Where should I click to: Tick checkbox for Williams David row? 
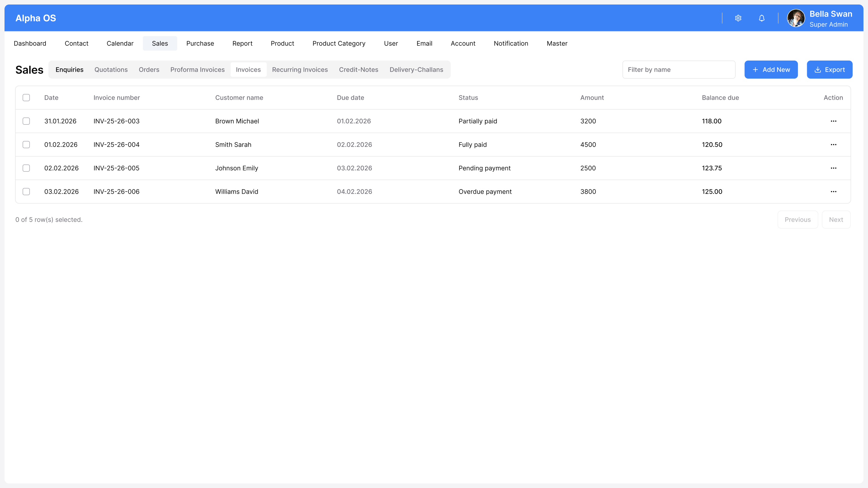coord(26,192)
